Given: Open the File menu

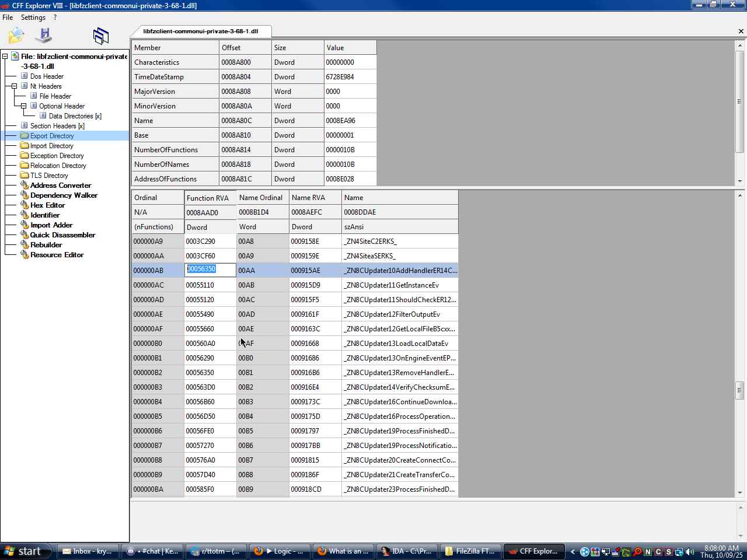Looking at the screenshot, I should (x=8, y=17).
